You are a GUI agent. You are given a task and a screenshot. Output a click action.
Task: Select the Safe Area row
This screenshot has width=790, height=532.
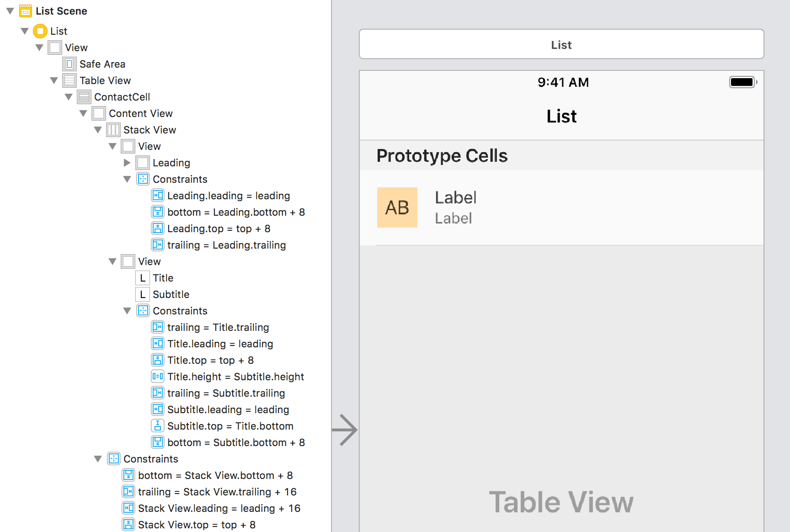102,64
